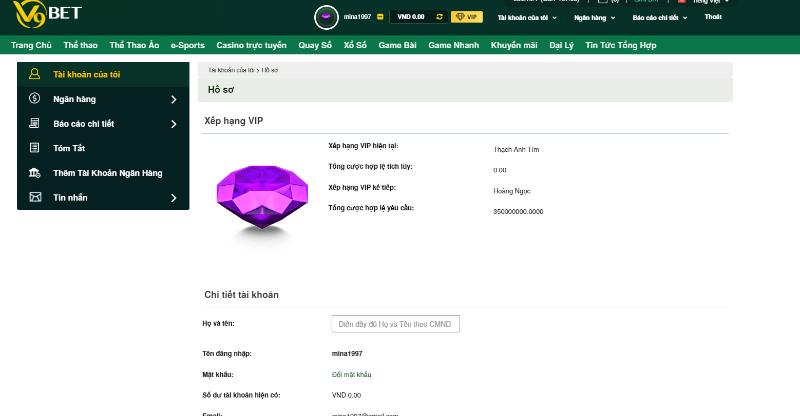Open the Ngân hàng dropdown in header
The image size is (800, 416).
click(595, 17)
